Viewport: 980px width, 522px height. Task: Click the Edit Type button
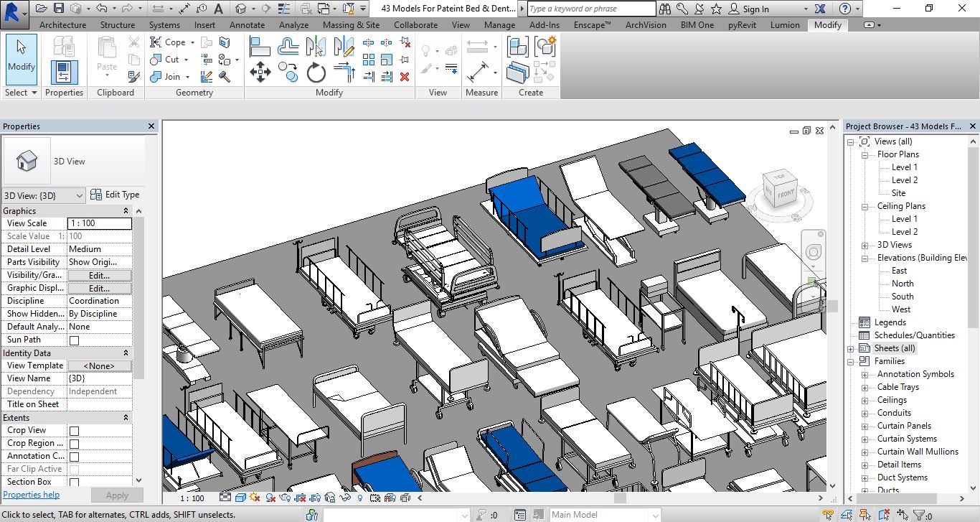[115, 195]
